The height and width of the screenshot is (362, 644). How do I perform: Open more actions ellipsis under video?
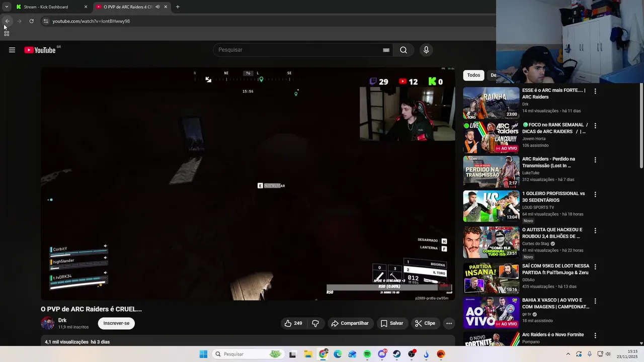tap(449, 323)
